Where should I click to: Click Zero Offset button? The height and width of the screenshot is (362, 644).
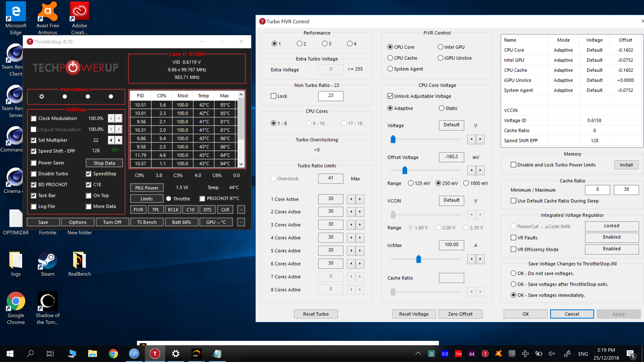pos(460,314)
